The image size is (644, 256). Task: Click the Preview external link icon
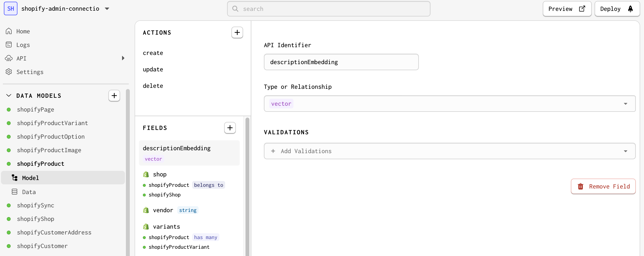pyautogui.click(x=582, y=9)
